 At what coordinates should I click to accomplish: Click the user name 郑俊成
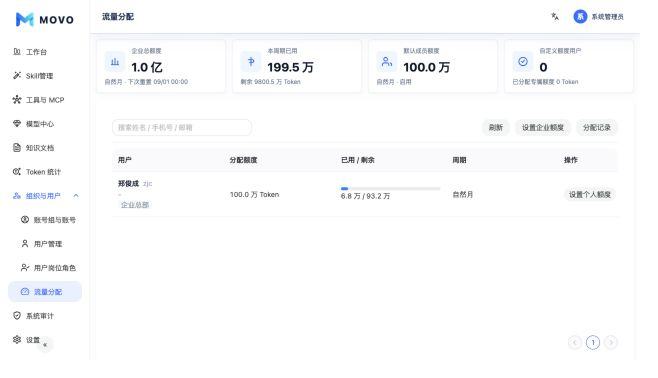pos(128,183)
